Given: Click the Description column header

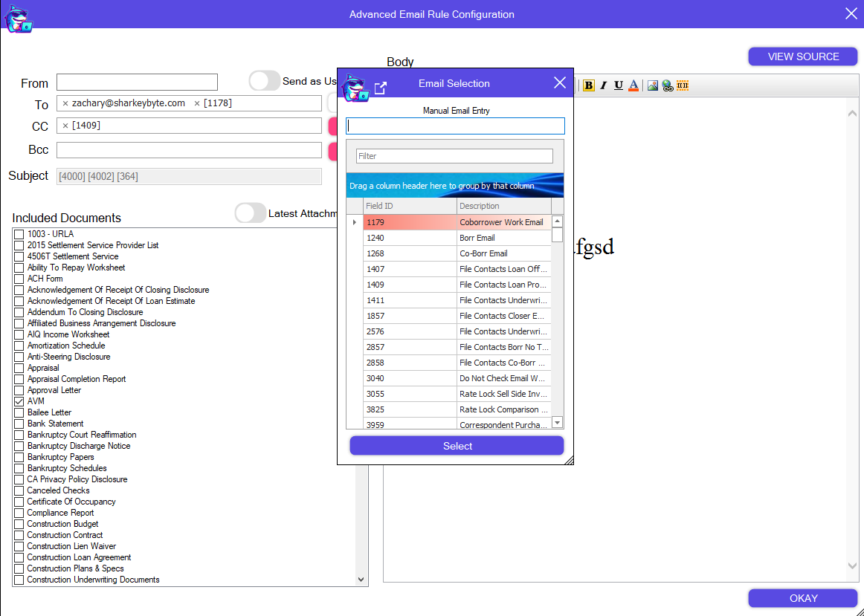Looking at the screenshot, I should [503, 206].
